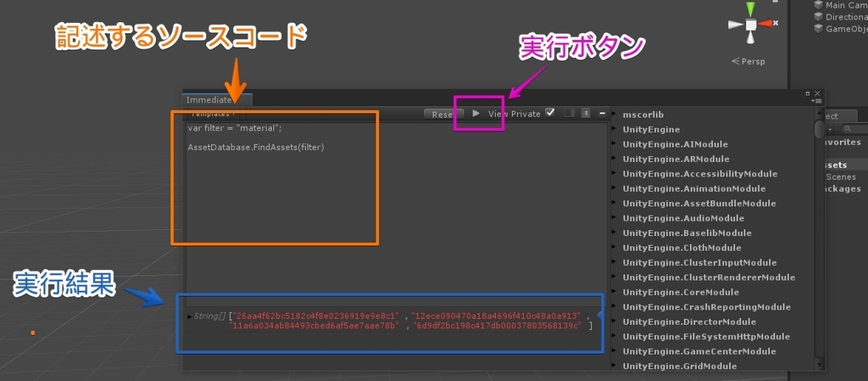Select UnityEngine.DirectorModule entry
The height and width of the screenshot is (381, 868).
[689, 322]
